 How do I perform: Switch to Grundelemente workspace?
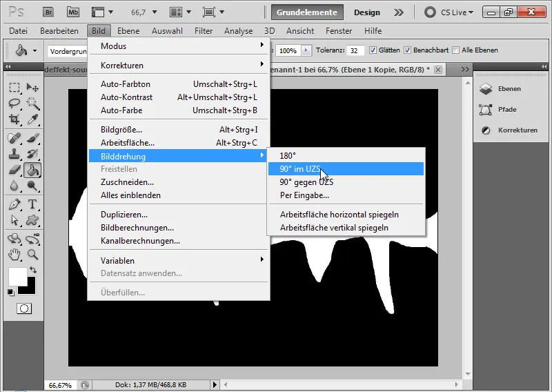307,12
